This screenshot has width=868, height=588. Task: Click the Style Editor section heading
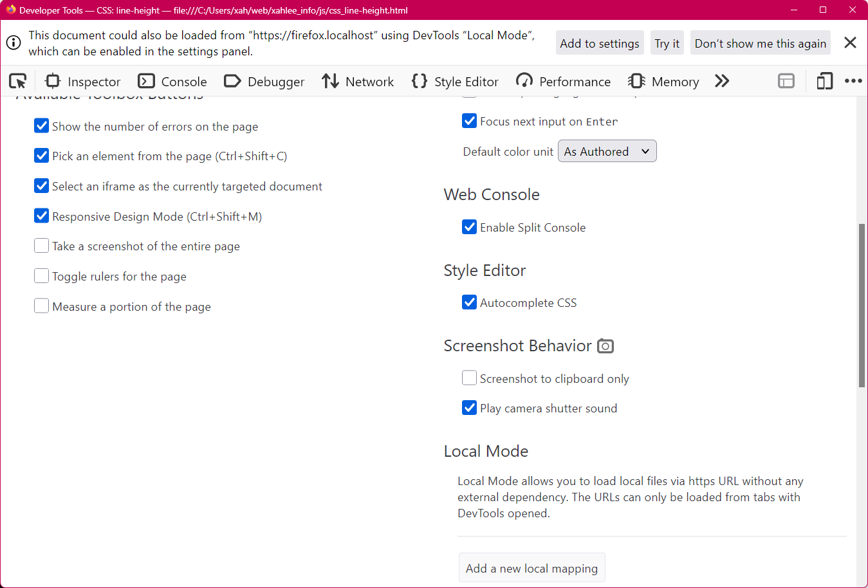(x=485, y=270)
